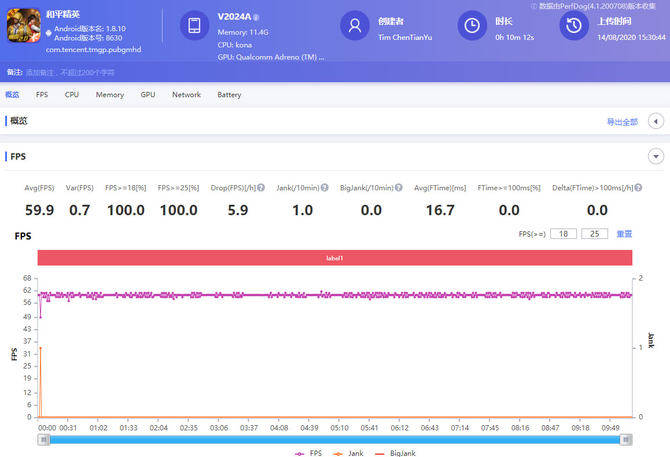Click the game app icon thumbnail
The image size is (670, 457).
point(23,27)
